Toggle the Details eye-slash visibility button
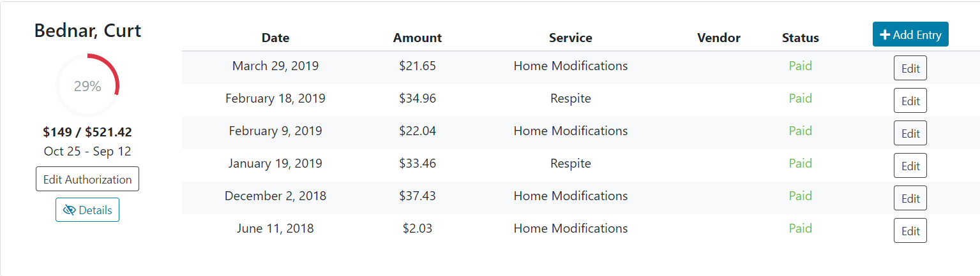 tap(87, 210)
